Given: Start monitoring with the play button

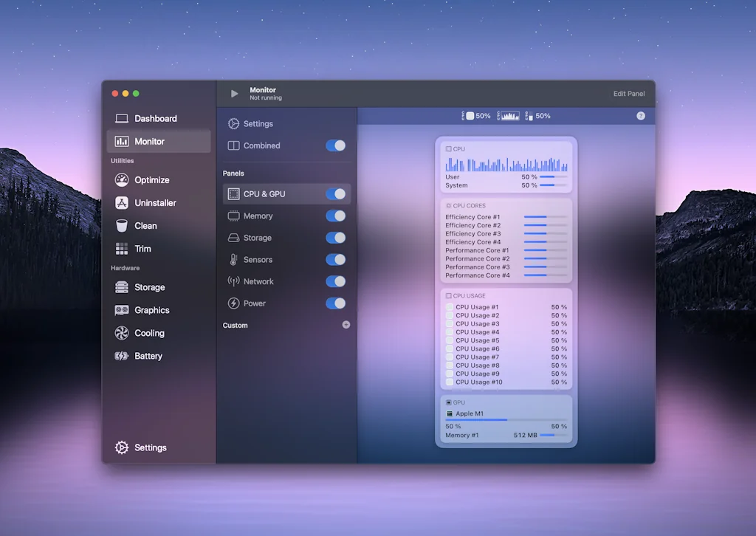Looking at the screenshot, I should click(x=233, y=94).
